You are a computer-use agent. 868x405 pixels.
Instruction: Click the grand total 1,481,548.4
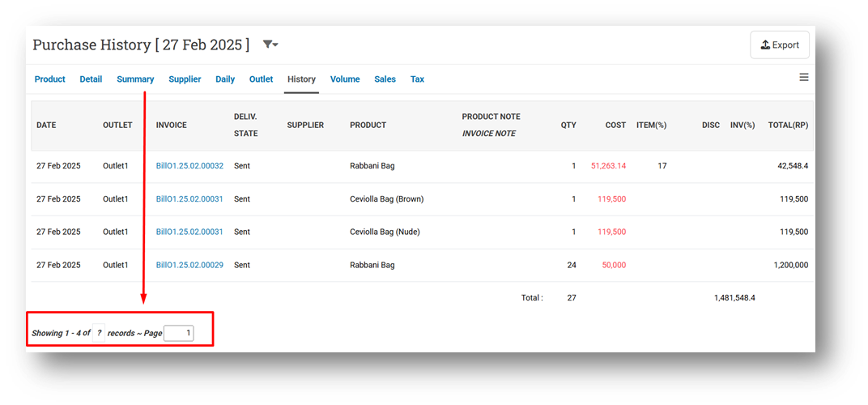point(734,297)
